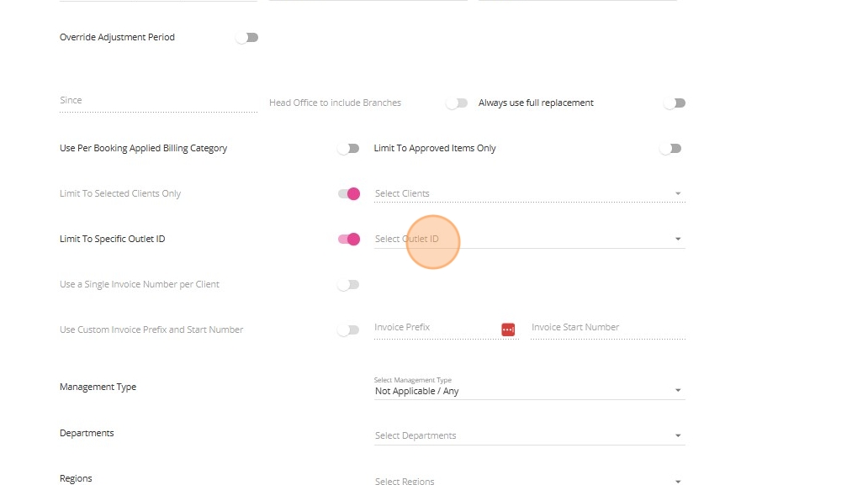Turn on Always use full replacement
This screenshot has height=485, width=868.
coord(675,103)
